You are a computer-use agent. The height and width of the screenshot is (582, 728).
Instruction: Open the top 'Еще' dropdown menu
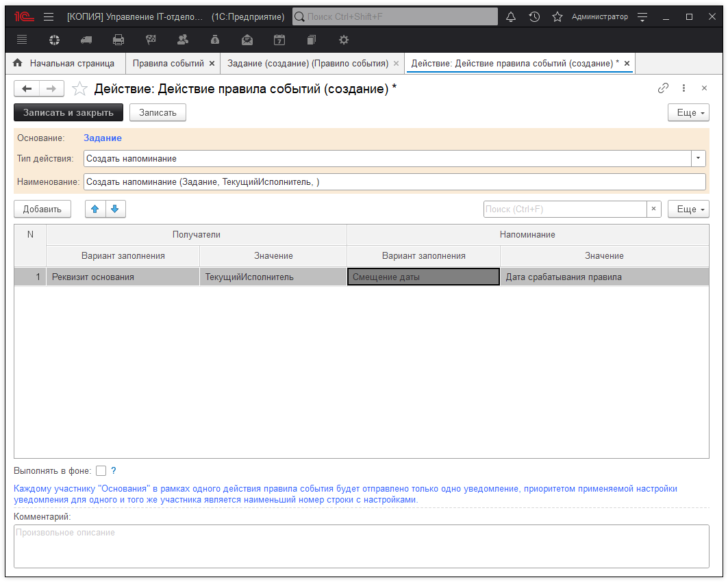[x=688, y=113]
